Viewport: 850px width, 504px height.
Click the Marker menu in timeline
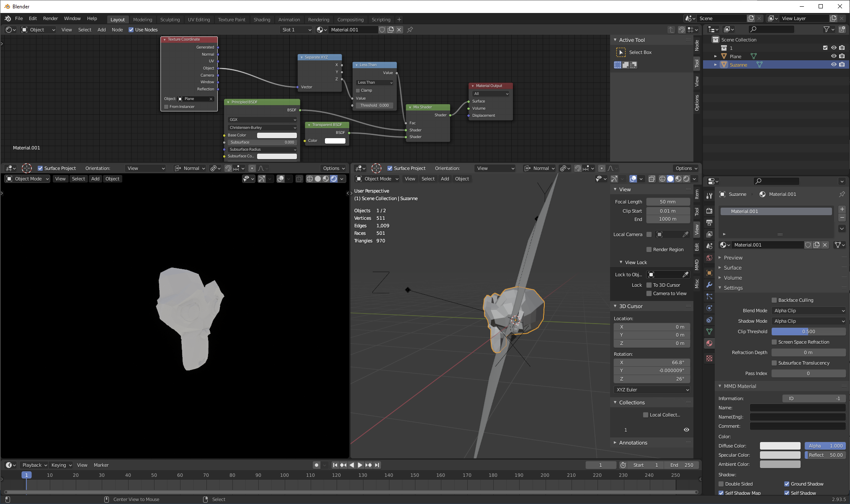tap(101, 465)
